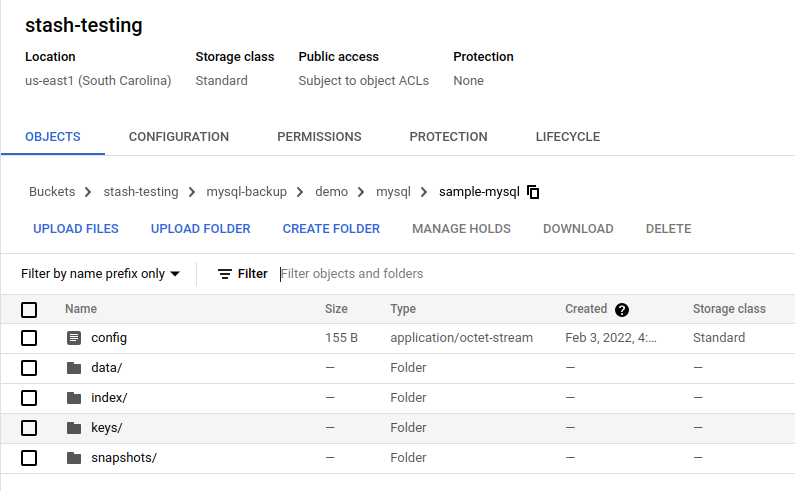Viewport: 795px width, 491px height.
Task: Click the Create Folder button
Action: coord(331,229)
